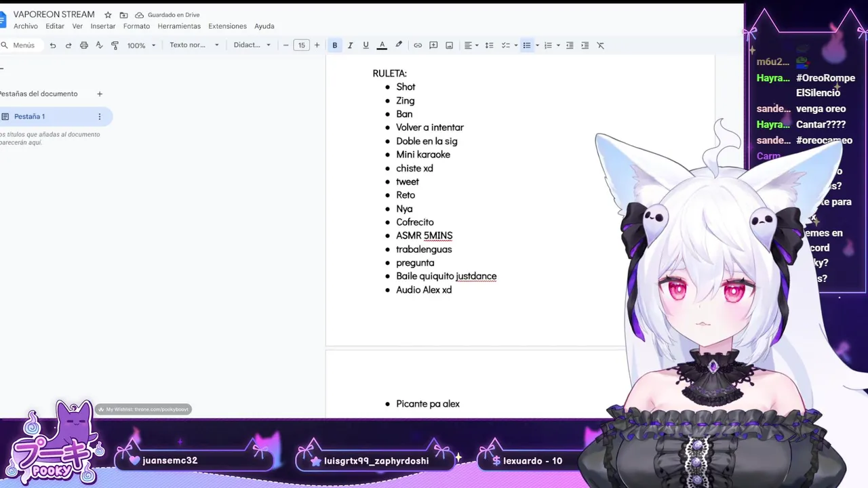Open Pestaña 1 options menu
Viewport: 868px width, 488px height.
(100, 117)
